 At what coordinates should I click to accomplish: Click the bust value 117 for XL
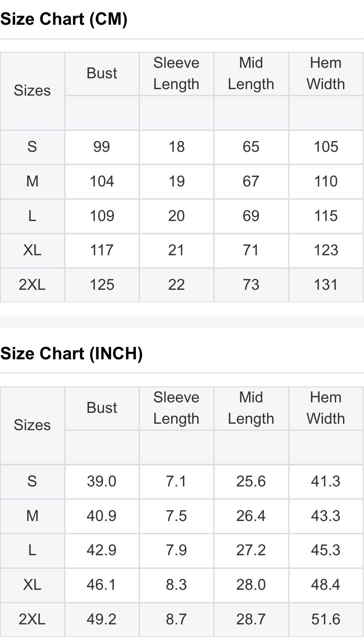pos(102,250)
